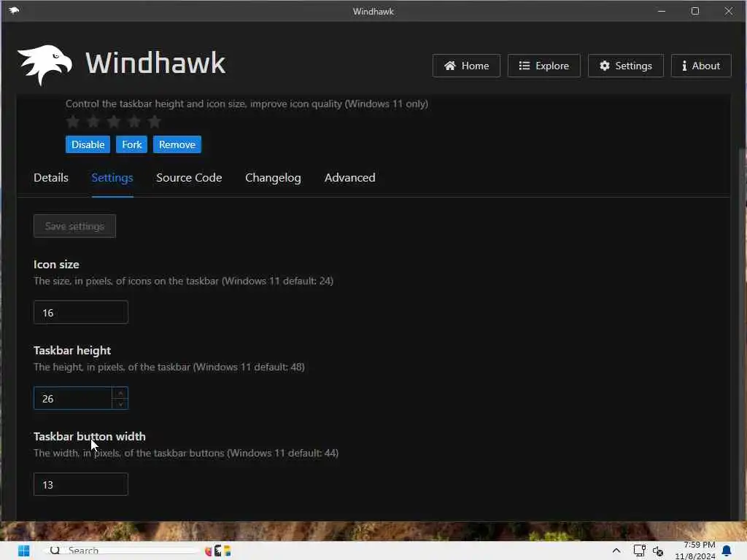Image resolution: width=747 pixels, height=560 pixels.
Task: Click the Windhawk eagle logo
Action: 44,65
